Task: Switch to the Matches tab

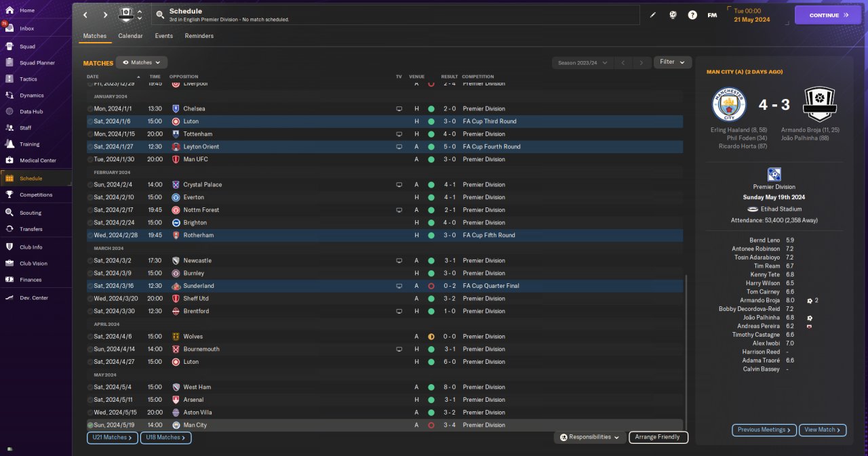Action: click(95, 36)
